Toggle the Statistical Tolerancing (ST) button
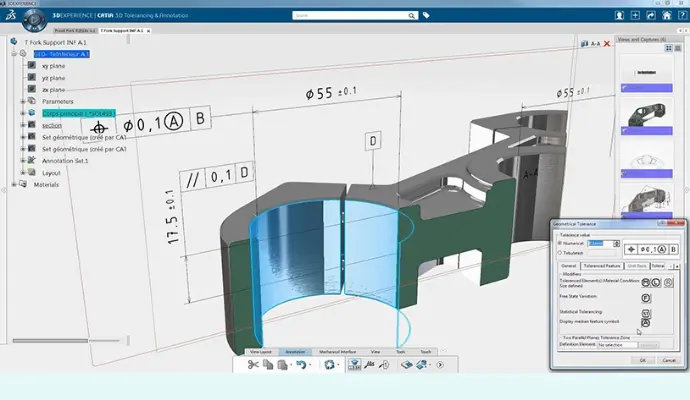Screen dimensions: 690x400 point(646,313)
